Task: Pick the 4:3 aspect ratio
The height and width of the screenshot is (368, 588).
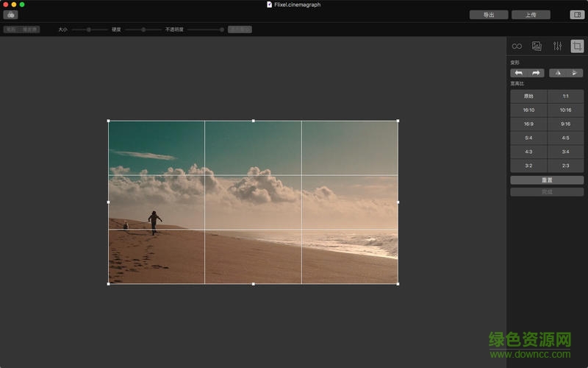Action: click(528, 152)
